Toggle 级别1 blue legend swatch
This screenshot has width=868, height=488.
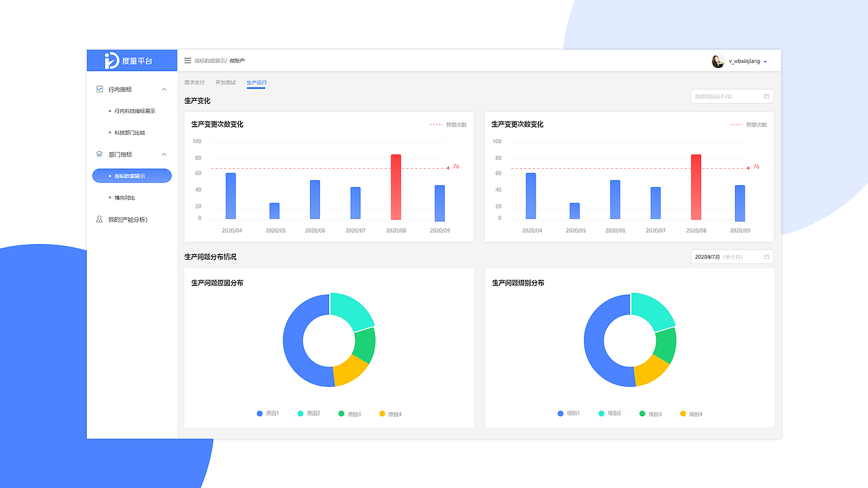[x=560, y=413]
